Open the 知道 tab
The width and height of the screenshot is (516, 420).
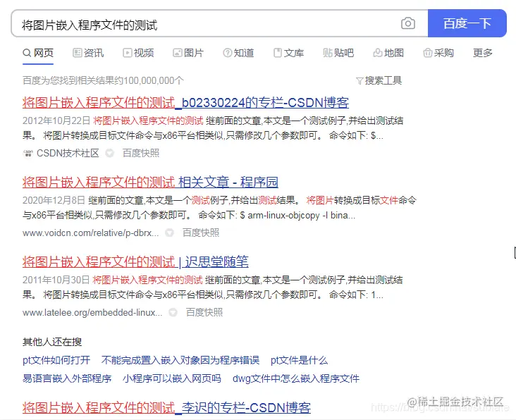coord(238,53)
